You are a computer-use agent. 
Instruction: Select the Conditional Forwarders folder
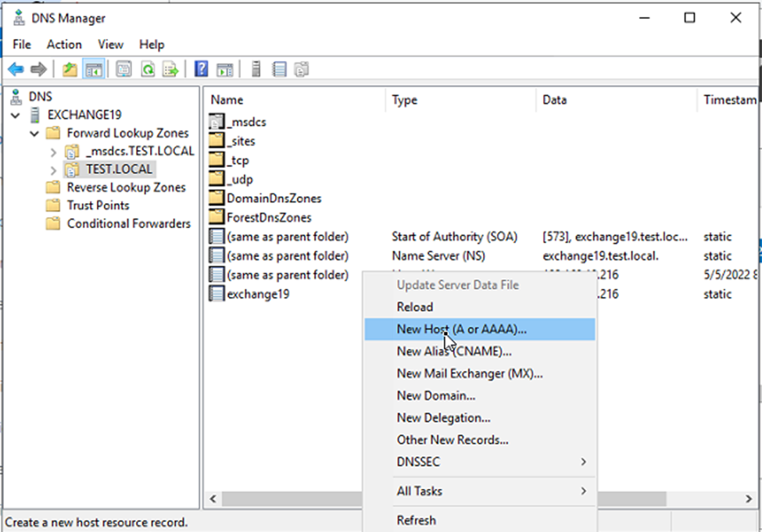tap(128, 223)
